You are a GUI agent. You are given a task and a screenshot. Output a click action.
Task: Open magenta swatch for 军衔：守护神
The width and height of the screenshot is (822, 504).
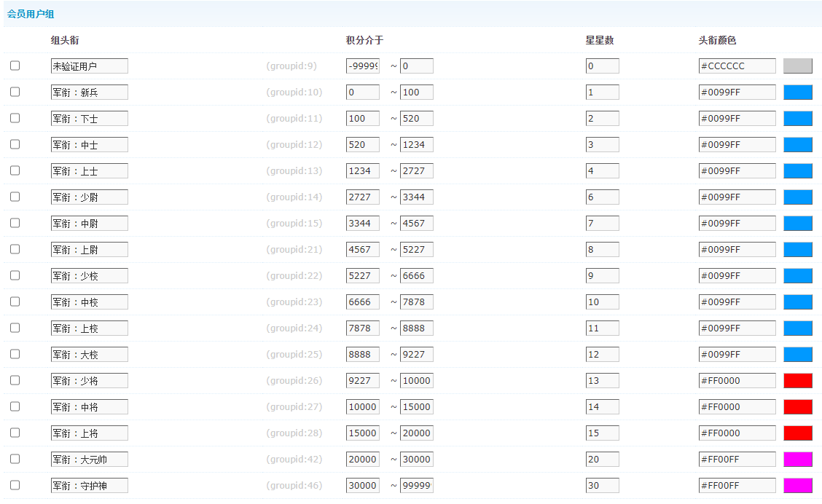(x=798, y=485)
